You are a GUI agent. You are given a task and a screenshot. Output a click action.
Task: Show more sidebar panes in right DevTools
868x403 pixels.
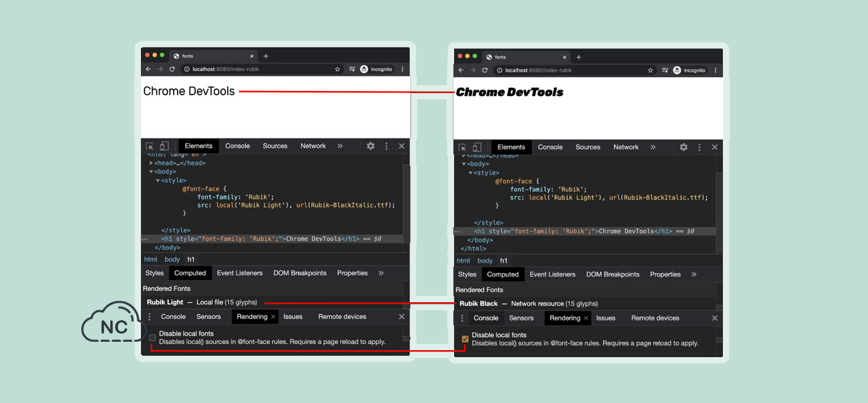694,274
